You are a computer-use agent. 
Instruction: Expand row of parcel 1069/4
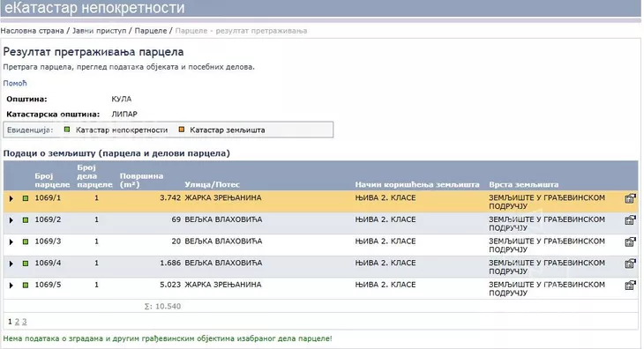(11, 264)
